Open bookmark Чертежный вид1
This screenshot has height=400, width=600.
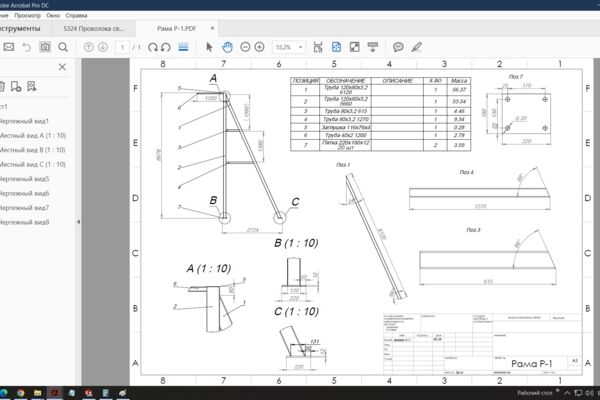click(24, 121)
